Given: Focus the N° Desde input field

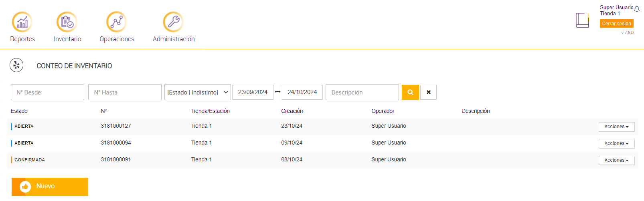Looking at the screenshot, I should [x=47, y=92].
